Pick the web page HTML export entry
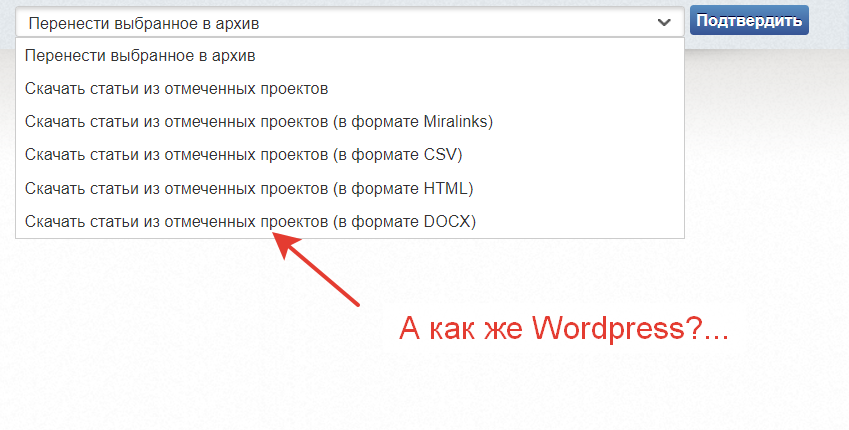 tap(249, 188)
